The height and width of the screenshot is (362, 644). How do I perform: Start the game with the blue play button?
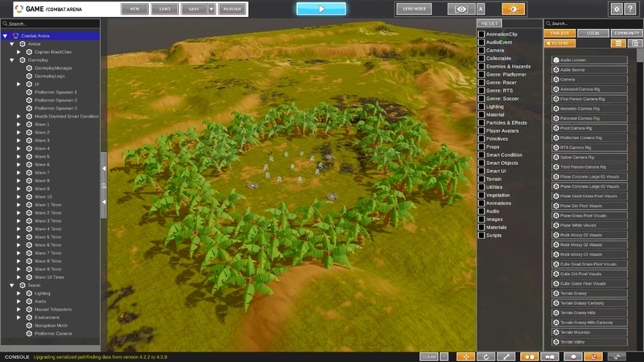click(321, 9)
